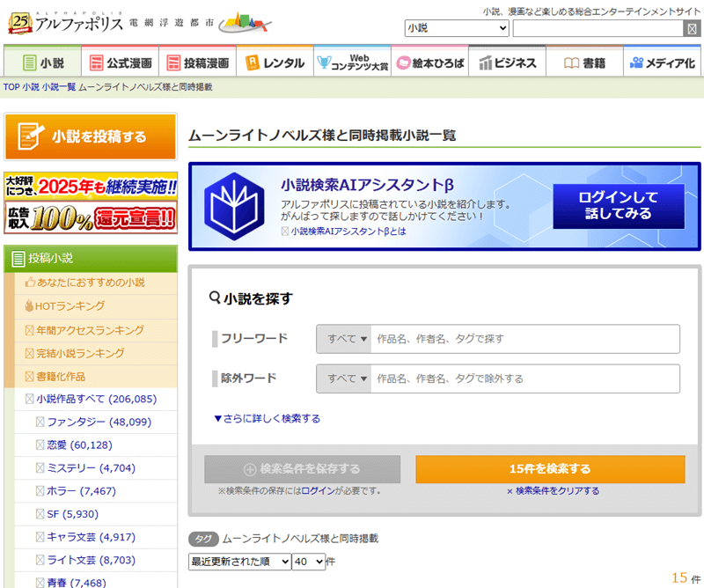Click the 除外ワード exclusion input
704x588 pixels.
click(525, 379)
